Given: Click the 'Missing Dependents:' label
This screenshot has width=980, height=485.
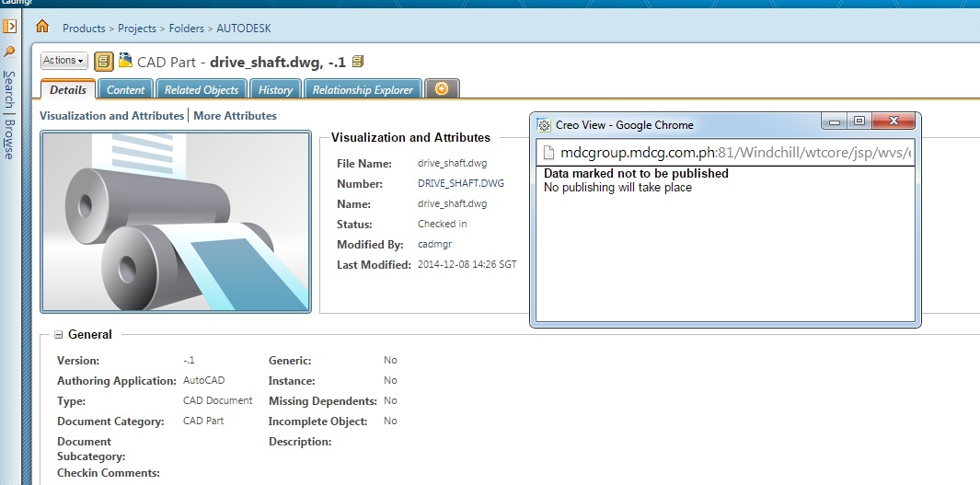Looking at the screenshot, I should click(322, 400).
